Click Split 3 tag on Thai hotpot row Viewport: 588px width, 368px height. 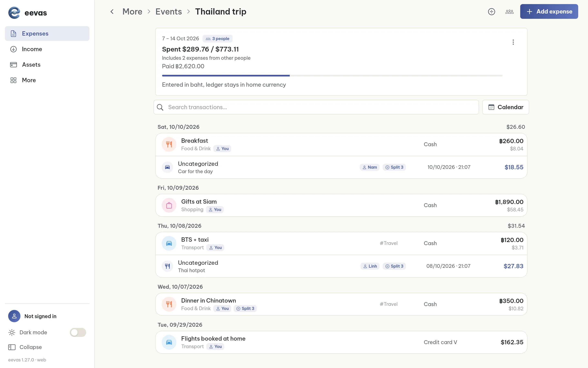click(x=394, y=266)
